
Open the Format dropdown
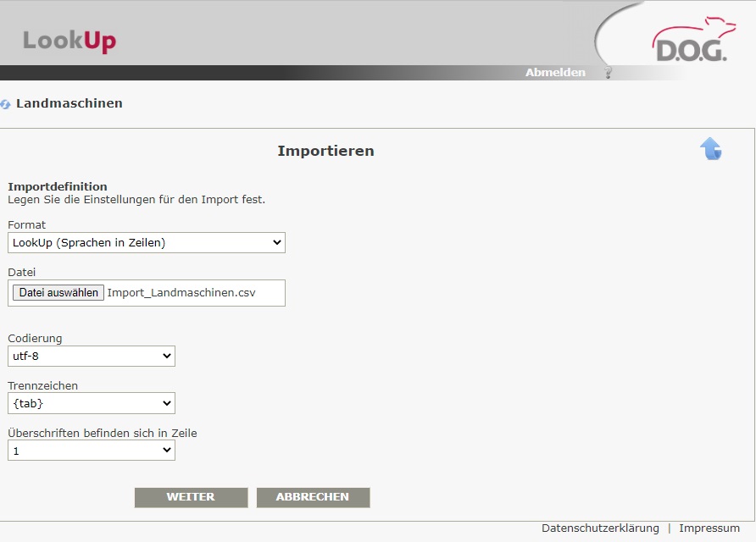pos(147,243)
